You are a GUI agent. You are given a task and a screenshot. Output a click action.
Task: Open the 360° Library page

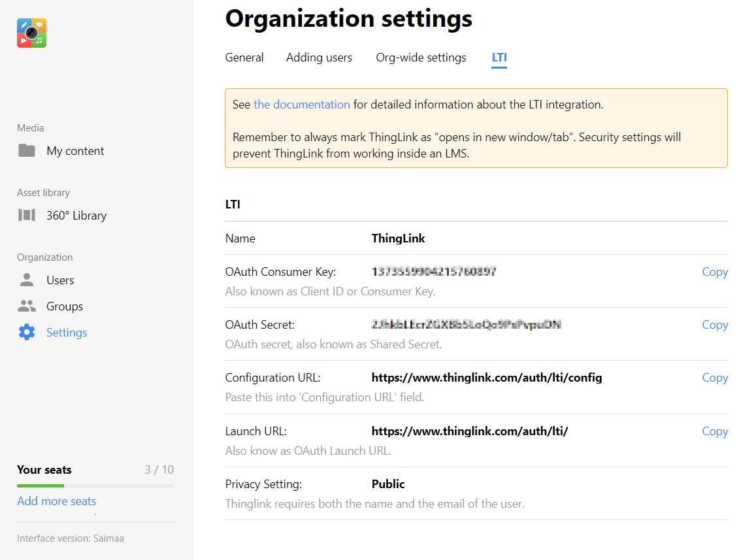[76, 216]
